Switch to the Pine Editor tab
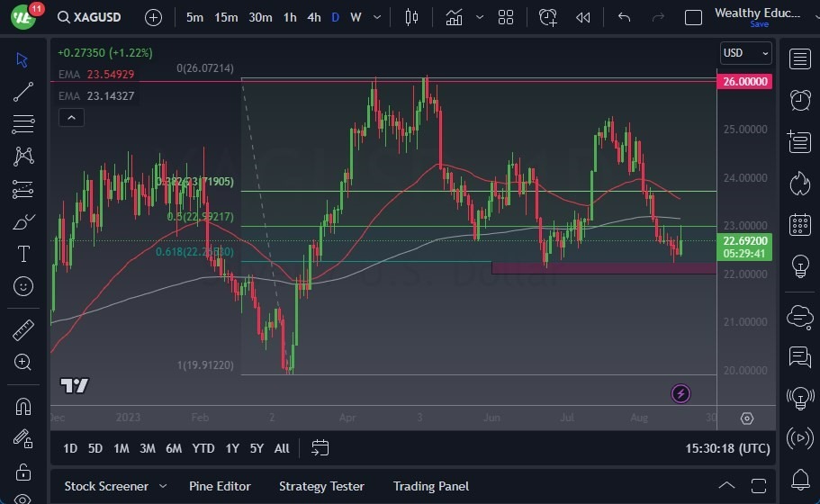 [x=220, y=486]
